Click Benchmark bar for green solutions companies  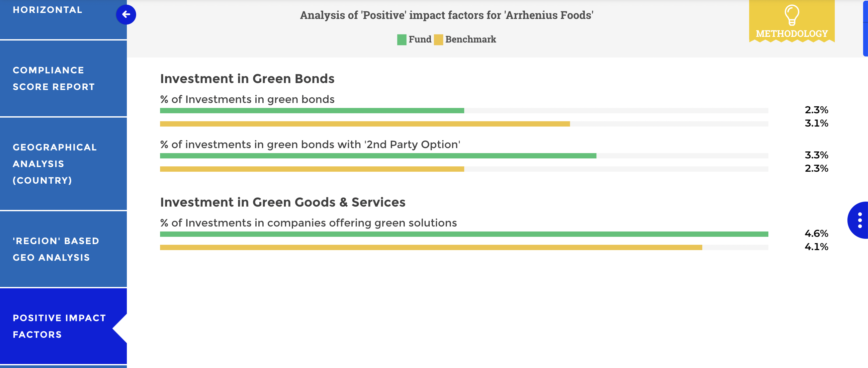431,248
